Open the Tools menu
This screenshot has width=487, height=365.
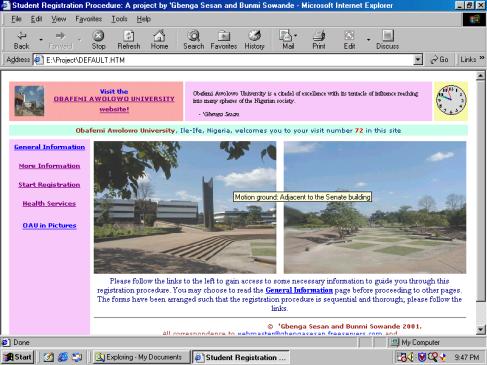pyautogui.click(x=119, y=19)
